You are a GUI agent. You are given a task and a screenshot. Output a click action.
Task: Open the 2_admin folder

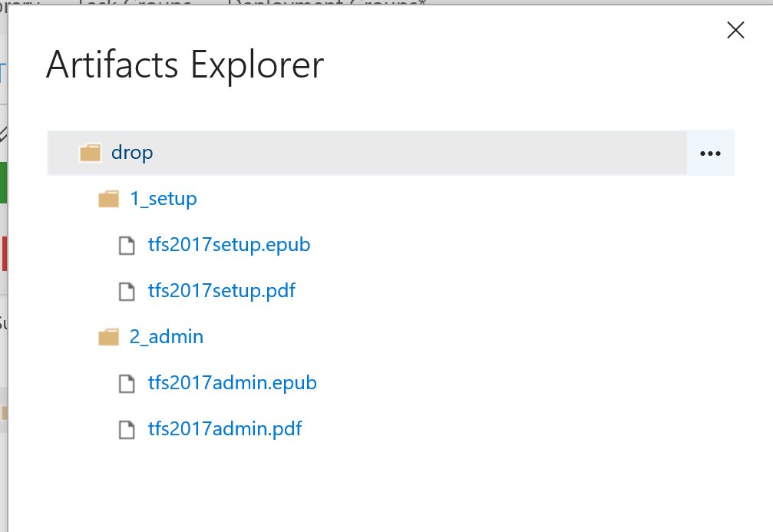(x=166, y=337)
